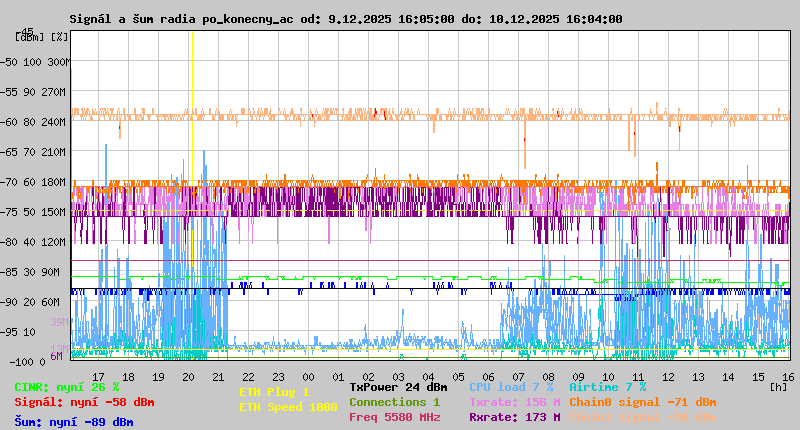The image size is (800, 430).
Task: Click the 'Rxrate: 173 M' legend entry
Action: (x=515, y=417)
